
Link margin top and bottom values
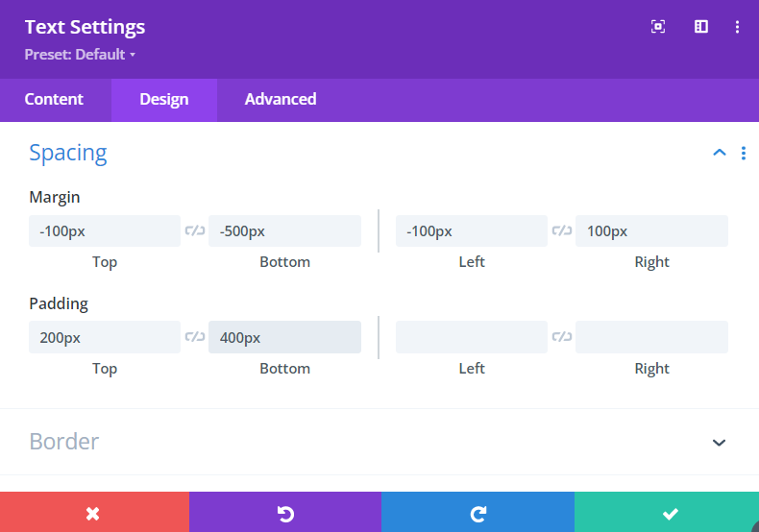point(195,230)
